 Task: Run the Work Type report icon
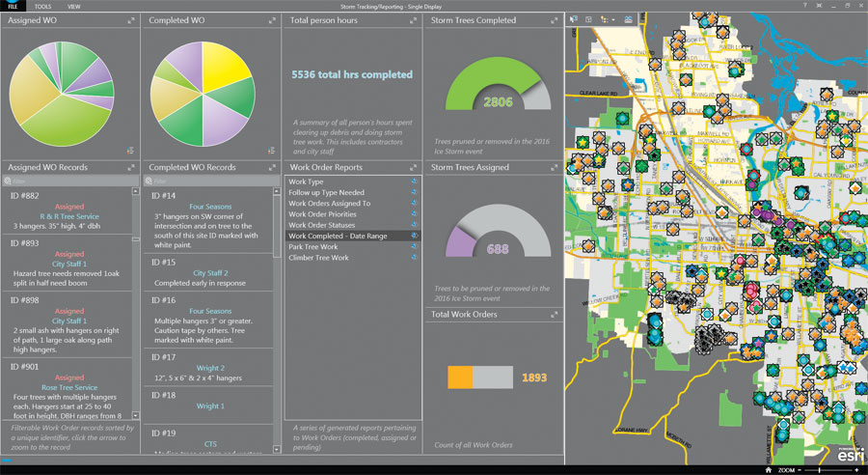[414, 182]
